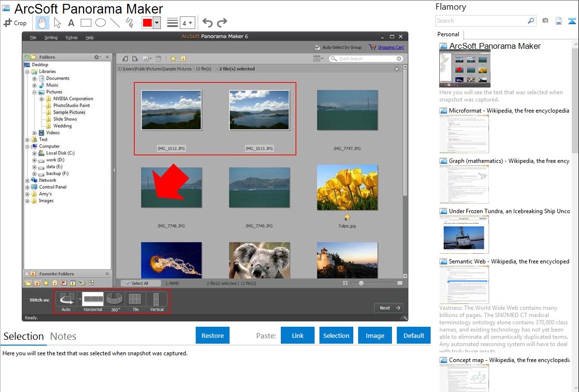The width and height of the screenshot is (579, 392).
Task: Expand the Local Disk (C:) node
Action: 34,153
